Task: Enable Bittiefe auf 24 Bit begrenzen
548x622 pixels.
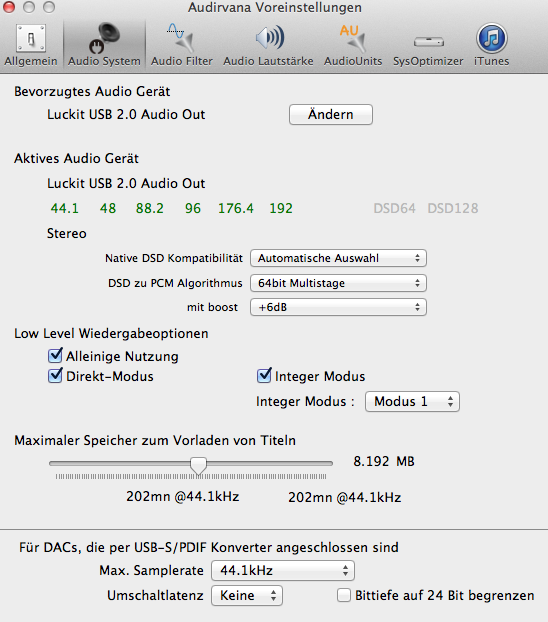Action: click(344, 595)
